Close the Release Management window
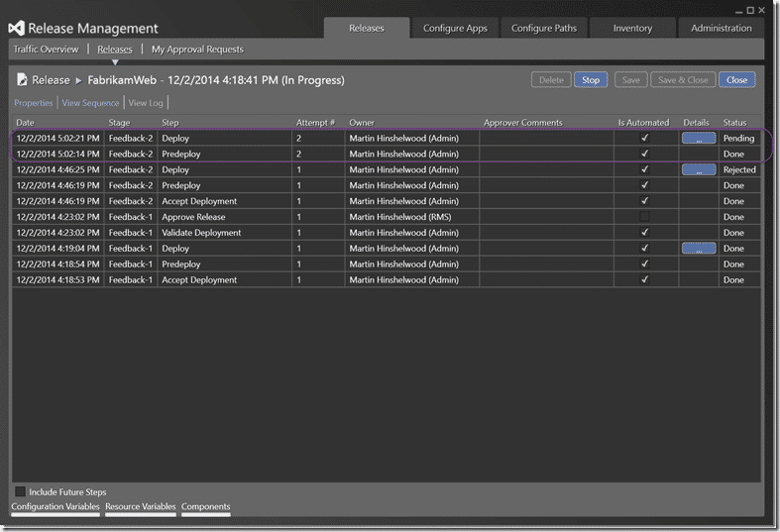The width and height of the screenshot is (780, 532). 761,10
